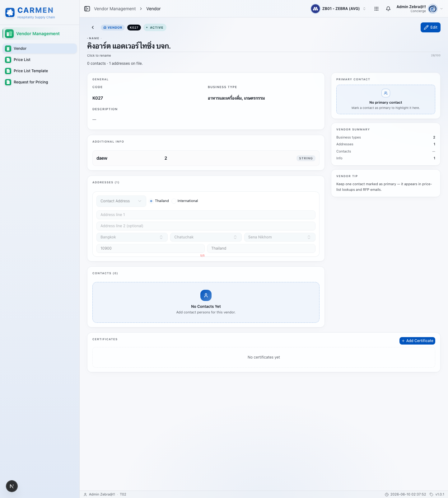Click the STRING type tag
This screenshot has height=498, width=448.
(x=306, y=158)
